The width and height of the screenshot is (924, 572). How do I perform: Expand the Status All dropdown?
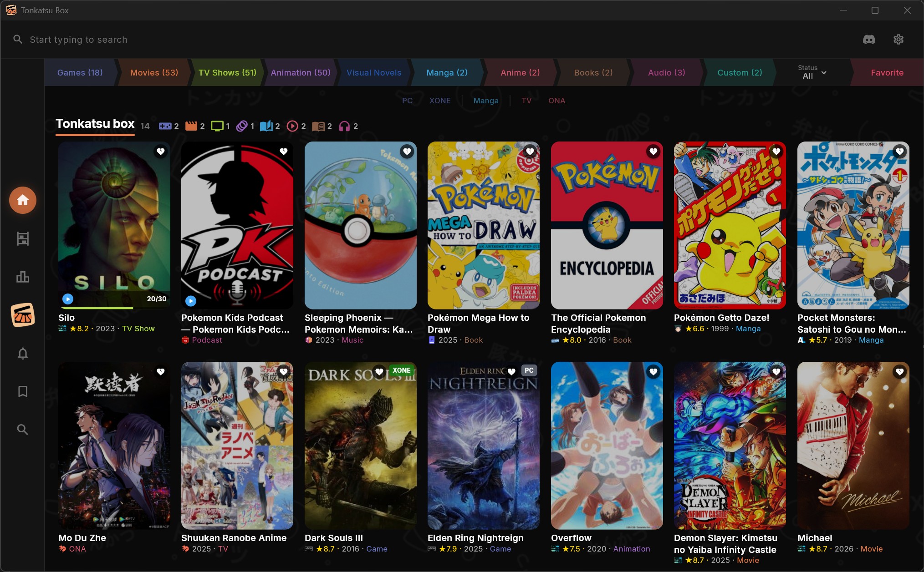click(812, 72)
